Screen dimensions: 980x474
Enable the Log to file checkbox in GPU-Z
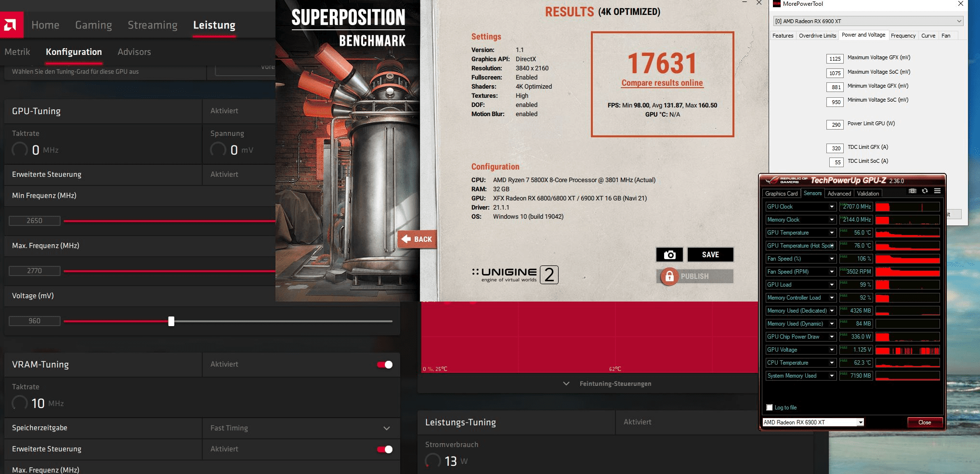click(x=770, y=408)
